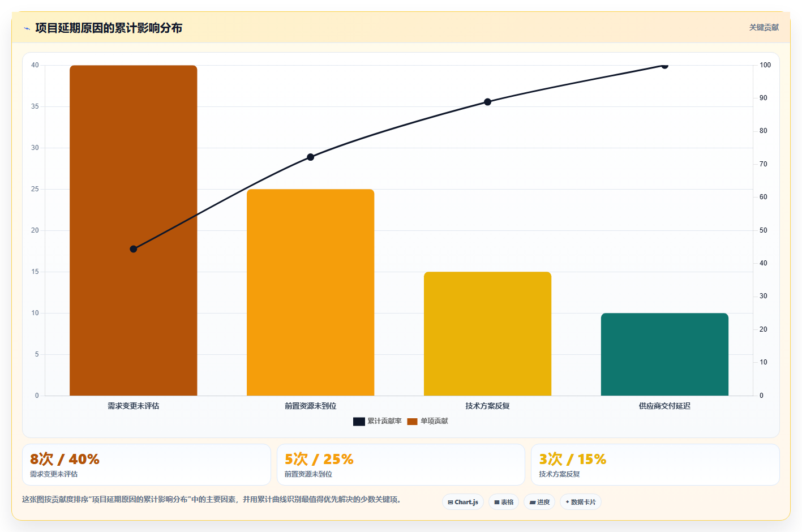
Task: Click the right axis value 100
Action: pyautogui.click(x=765, y=65)
